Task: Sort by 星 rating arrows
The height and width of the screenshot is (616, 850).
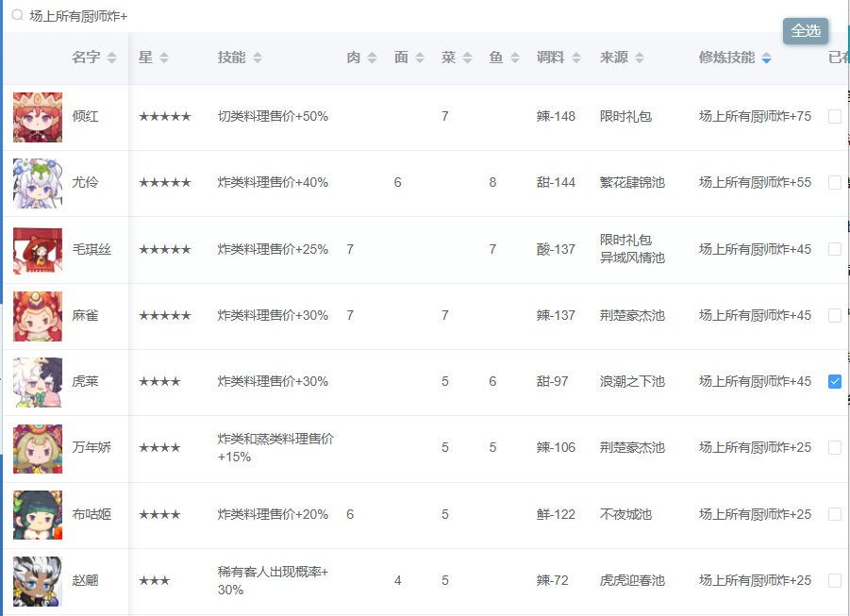Action: click(x=164, y=58)
